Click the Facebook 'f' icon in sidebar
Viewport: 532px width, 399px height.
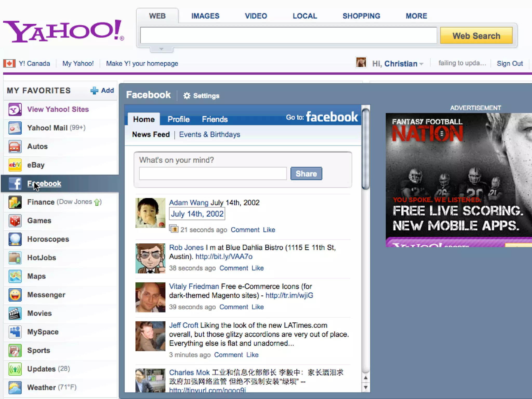(15, 184)
